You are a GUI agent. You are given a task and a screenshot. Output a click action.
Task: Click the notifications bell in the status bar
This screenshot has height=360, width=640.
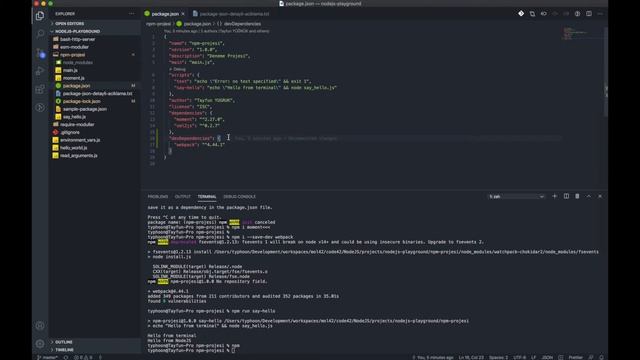tap(601, 357)
